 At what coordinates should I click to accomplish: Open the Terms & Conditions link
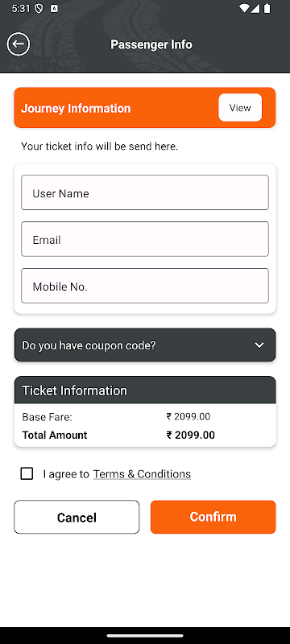142,474
